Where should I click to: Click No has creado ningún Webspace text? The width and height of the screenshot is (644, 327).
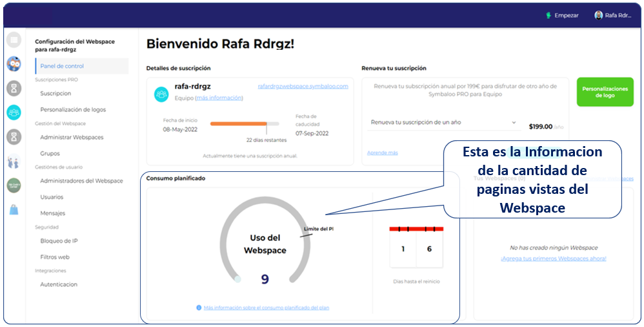(554, 248)
